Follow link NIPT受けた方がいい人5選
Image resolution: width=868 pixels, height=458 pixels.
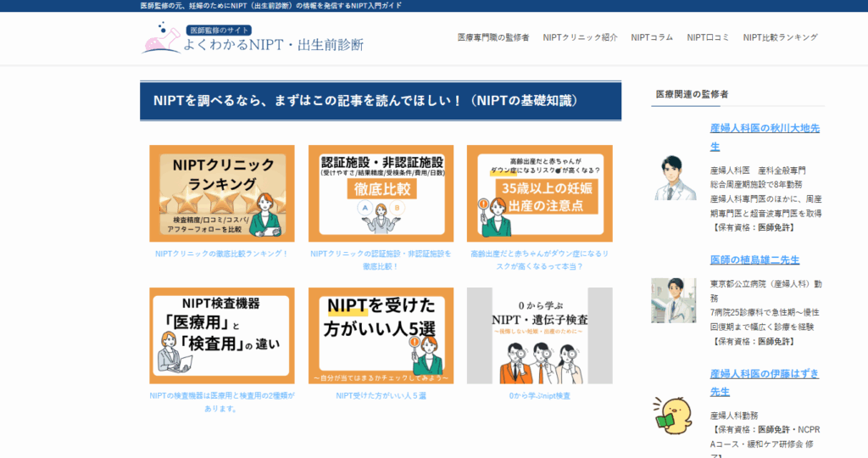tap(381, 396)
